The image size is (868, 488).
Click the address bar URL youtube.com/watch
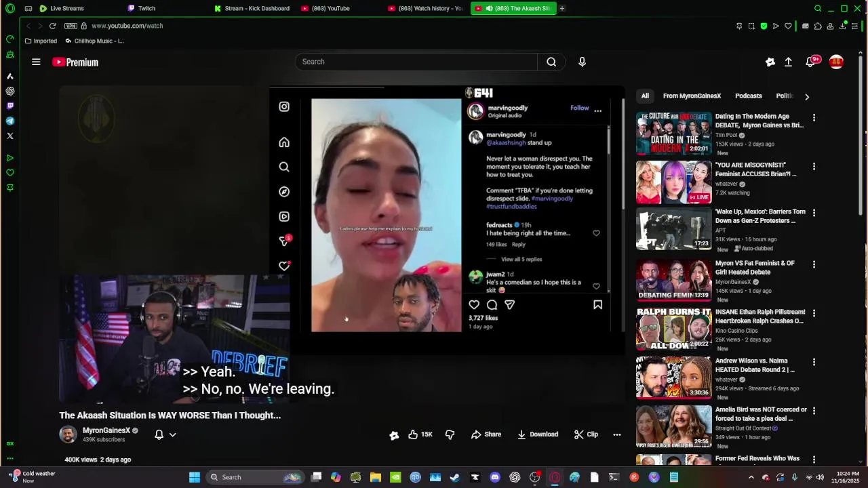pos(127,26)
